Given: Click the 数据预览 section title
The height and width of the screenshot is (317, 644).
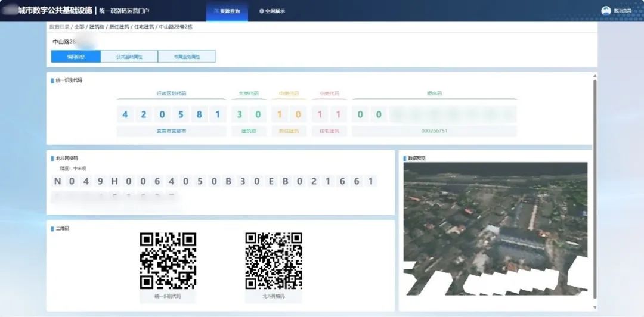Looking at the screenshot, I should click(417, 158).
